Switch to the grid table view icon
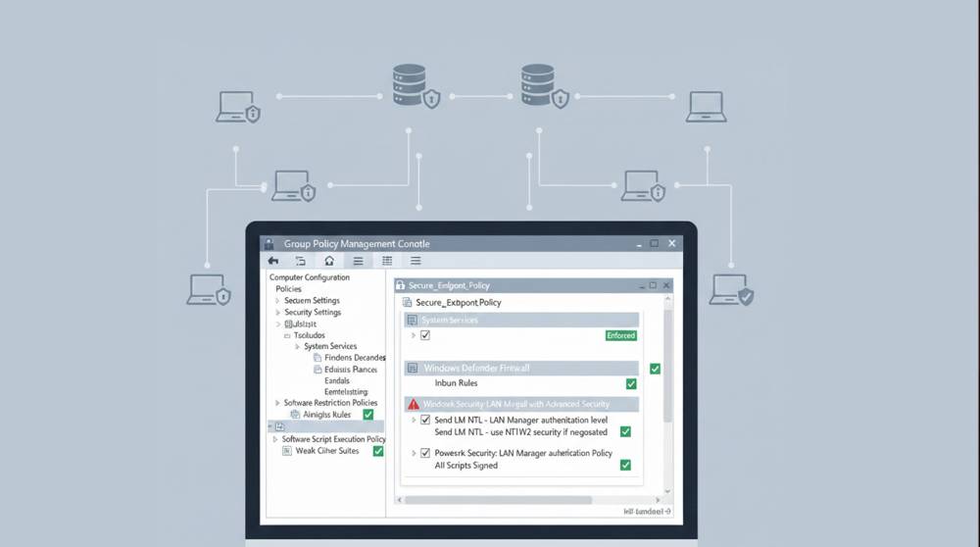This screenshot has height=547, width=980. tap(387, 261)
